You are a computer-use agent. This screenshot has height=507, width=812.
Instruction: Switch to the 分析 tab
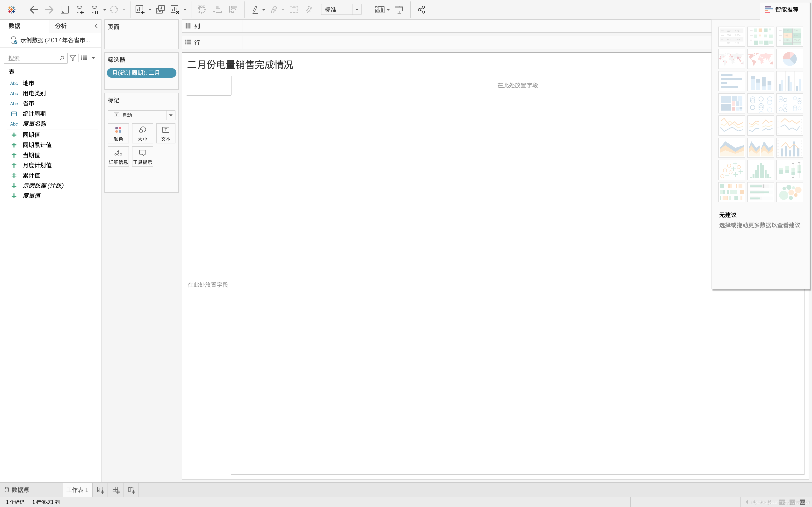pos(61,26)
